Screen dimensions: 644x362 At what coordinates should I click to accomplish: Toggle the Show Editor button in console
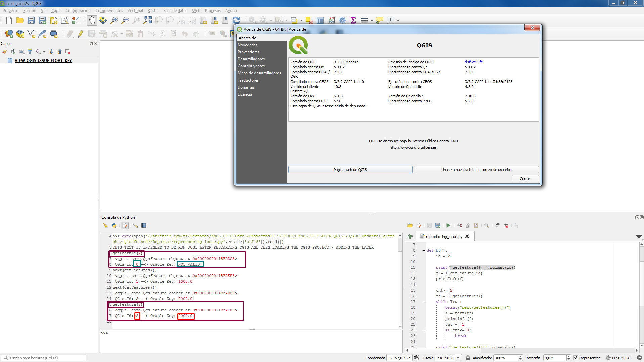click(x=125, y=225)
